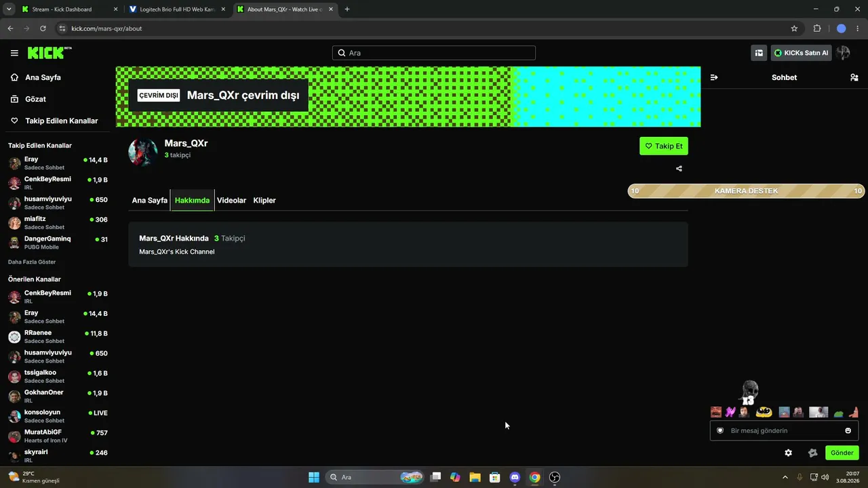Go back to the previous page
868x488 pixels.
click(x=10, y=28)
